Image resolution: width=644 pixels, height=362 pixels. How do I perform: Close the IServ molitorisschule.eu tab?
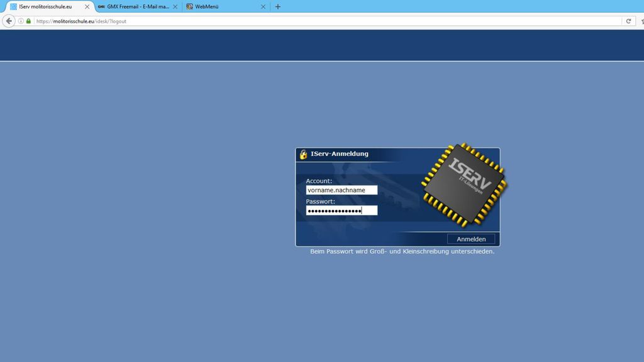(x=87, y=6)
